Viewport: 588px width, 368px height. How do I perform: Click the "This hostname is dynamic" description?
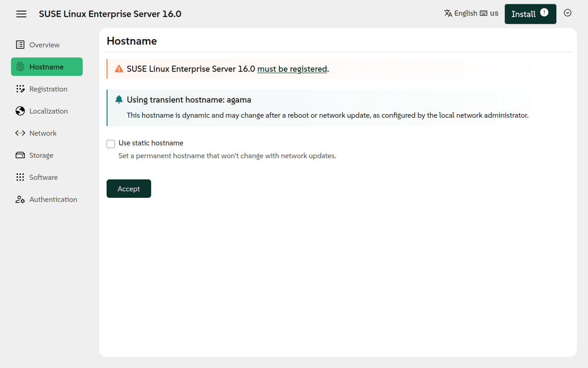pyautogui.click(x=328, y=115)
